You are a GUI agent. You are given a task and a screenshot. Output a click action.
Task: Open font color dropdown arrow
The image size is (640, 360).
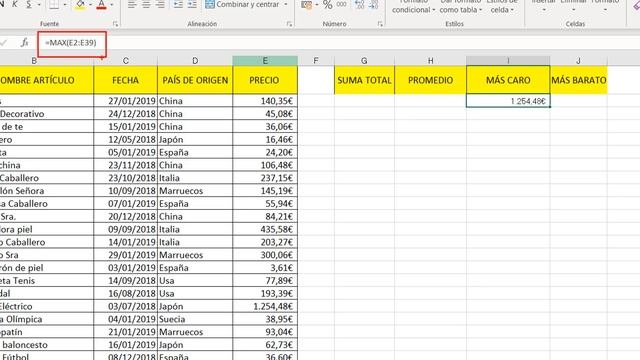[112, 4]
